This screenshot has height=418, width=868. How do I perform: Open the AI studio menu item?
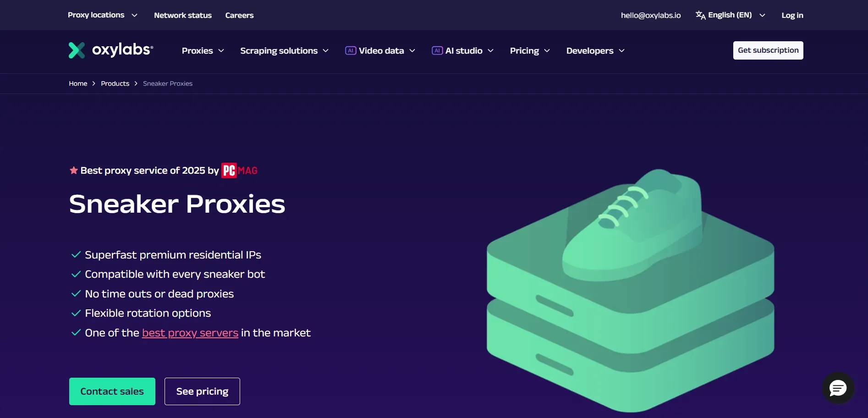click(464, 50)
